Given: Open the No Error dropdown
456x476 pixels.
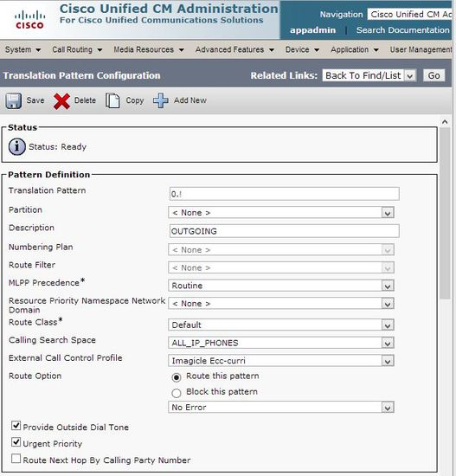Looking at the screenshot, I should pyautogui.click(x=281, y=407).
